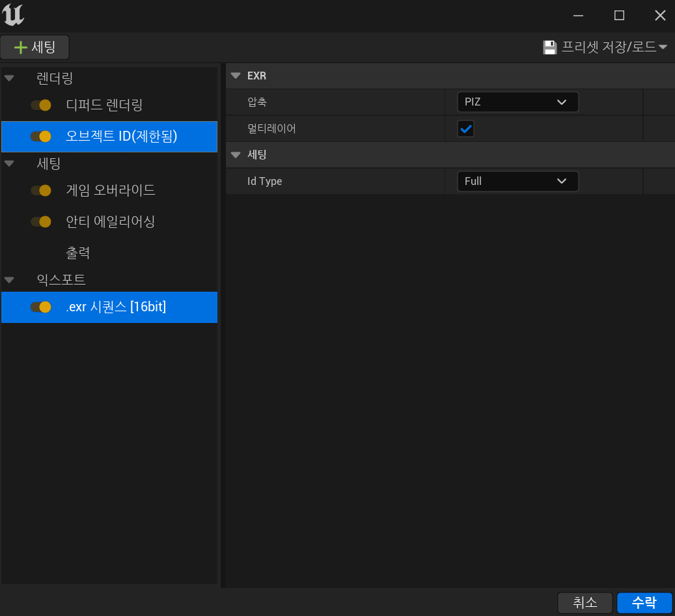Collapse the EXR section header
Viewport: 675px width, 616px height.
point(236,76)
